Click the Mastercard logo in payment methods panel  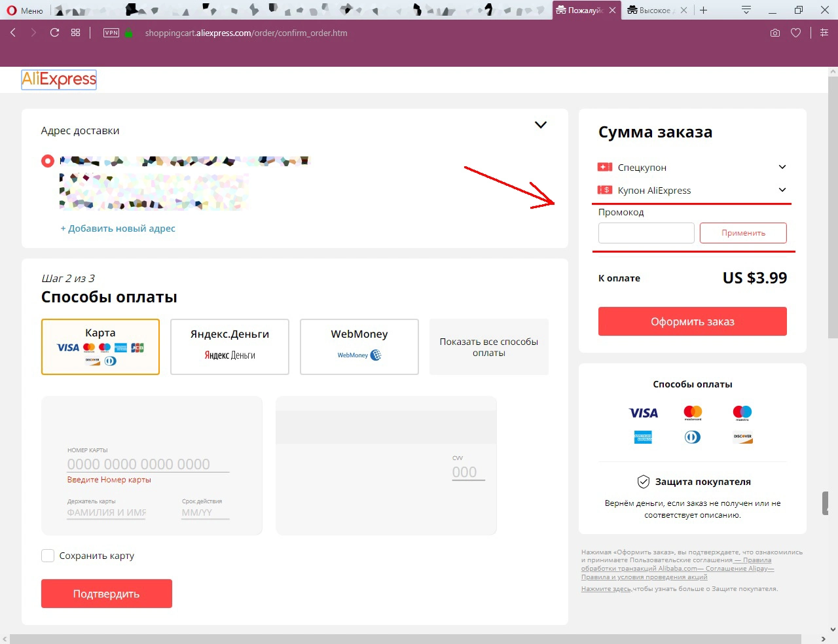693,412
